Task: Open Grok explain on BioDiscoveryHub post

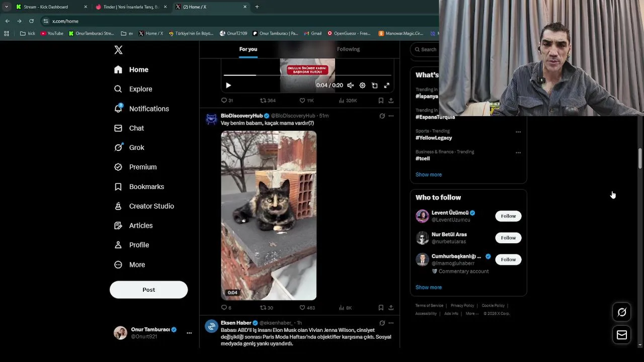Action: (382, 116)
